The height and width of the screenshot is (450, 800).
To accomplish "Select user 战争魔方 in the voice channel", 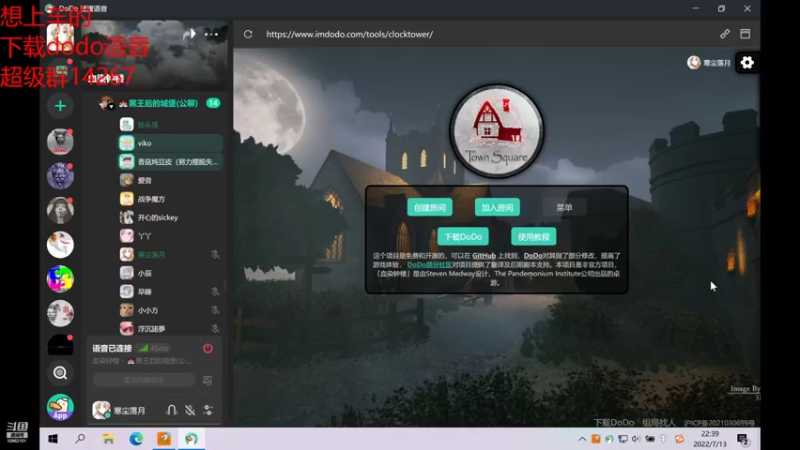I will pos(170,199).
